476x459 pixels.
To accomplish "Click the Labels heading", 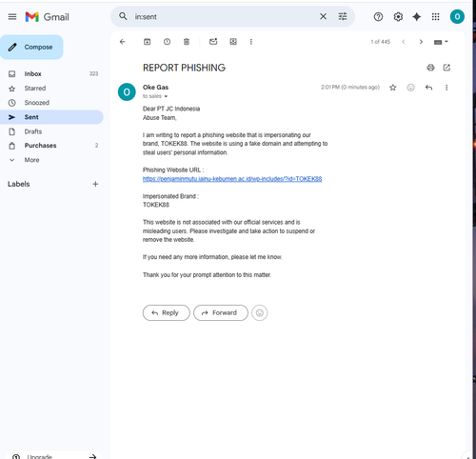I will [x=18, y=184].
